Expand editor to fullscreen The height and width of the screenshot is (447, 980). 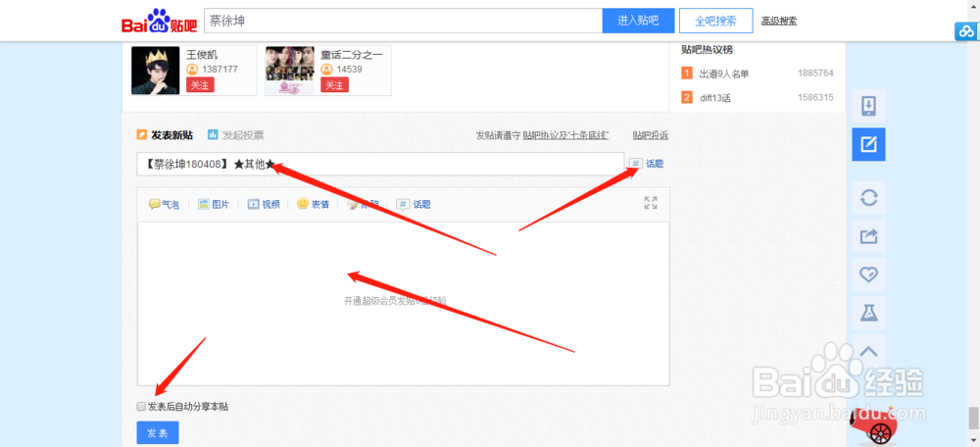[x=651, y=203]
